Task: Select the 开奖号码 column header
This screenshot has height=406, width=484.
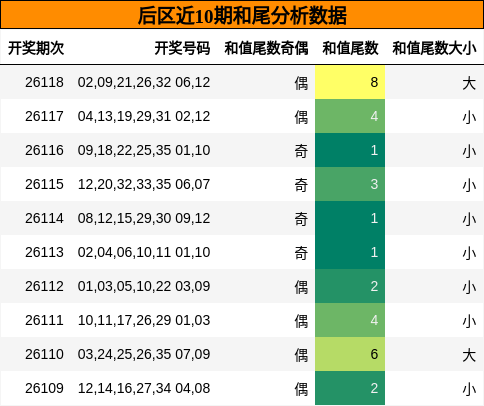Action: pos(182,48)
